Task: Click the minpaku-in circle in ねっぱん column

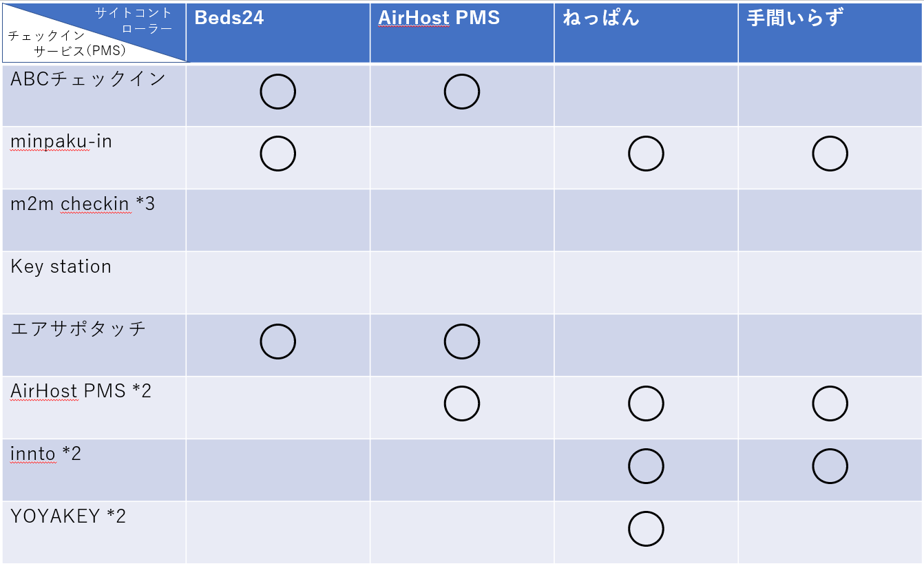Action: [x=646, y=154]
